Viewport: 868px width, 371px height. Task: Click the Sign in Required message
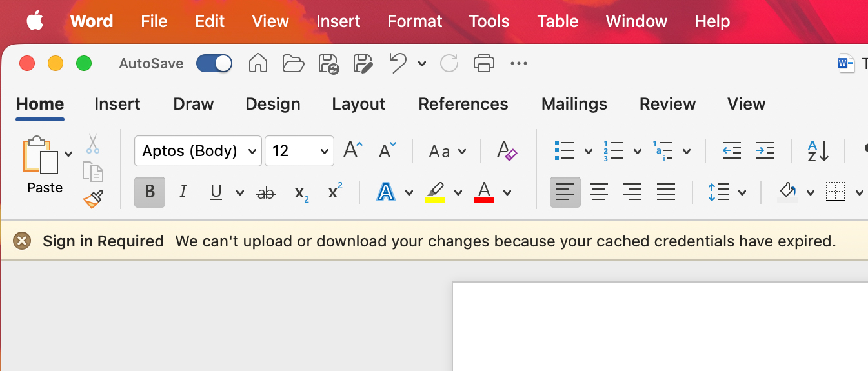pos(103,241)
